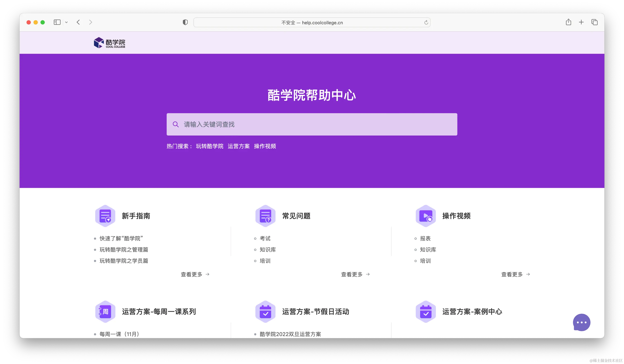624x364 pixels.
Task: Select hot search 玩转酷学院
Action: coord(209,146)
